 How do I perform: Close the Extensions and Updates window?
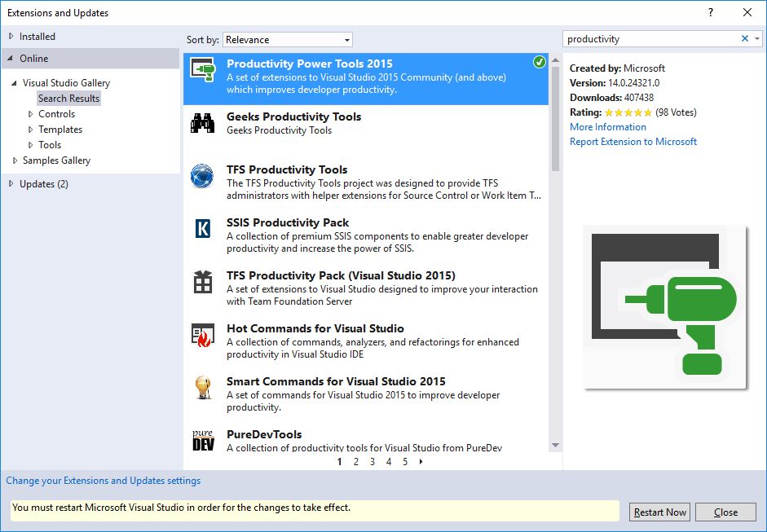point(747,13)
